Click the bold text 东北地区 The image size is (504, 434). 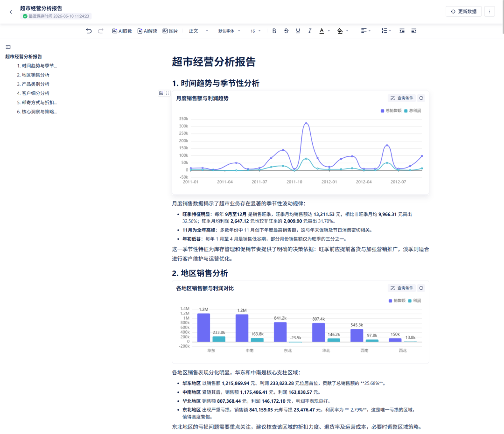tap(192, 410)
